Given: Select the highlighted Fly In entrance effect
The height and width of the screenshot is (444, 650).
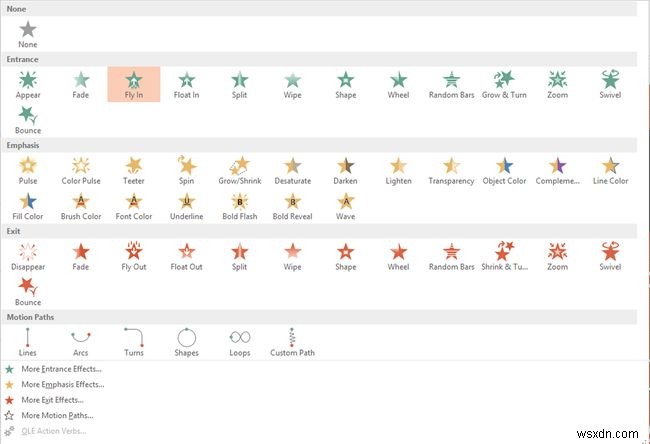Looking at the screenshot, I should 134,85.
